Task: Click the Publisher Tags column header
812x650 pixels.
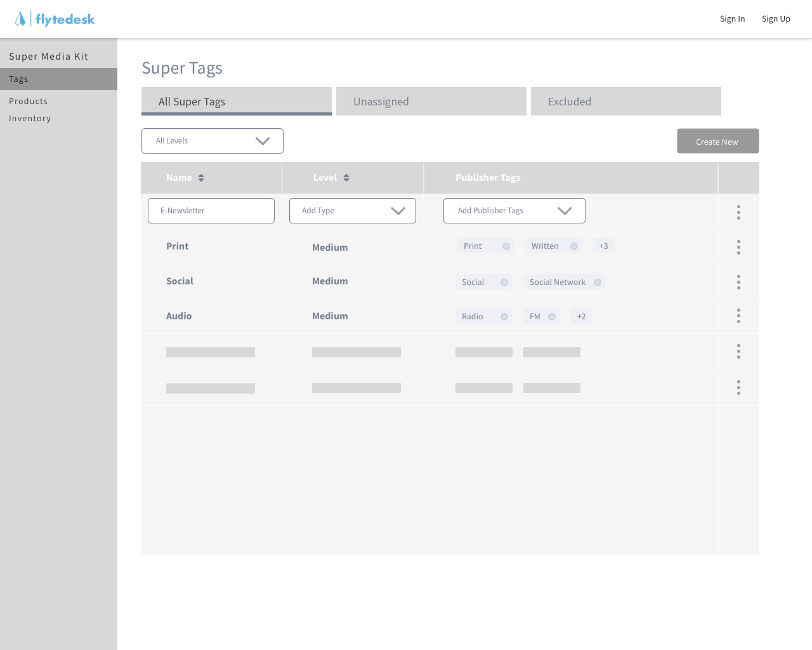Action: [x=488, y=178]
